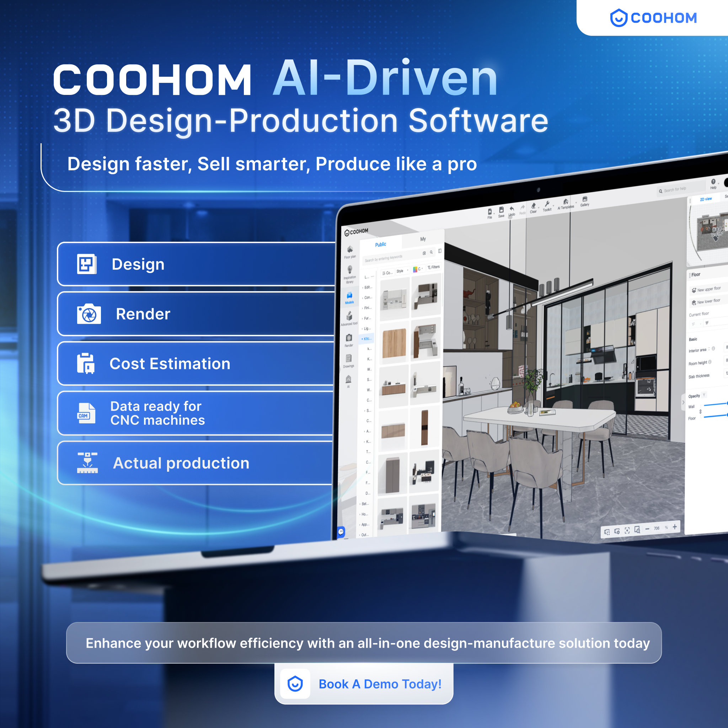Adjust the Wall opacity slider
This screenshot has height=728, width=728.
pos(716,404)
